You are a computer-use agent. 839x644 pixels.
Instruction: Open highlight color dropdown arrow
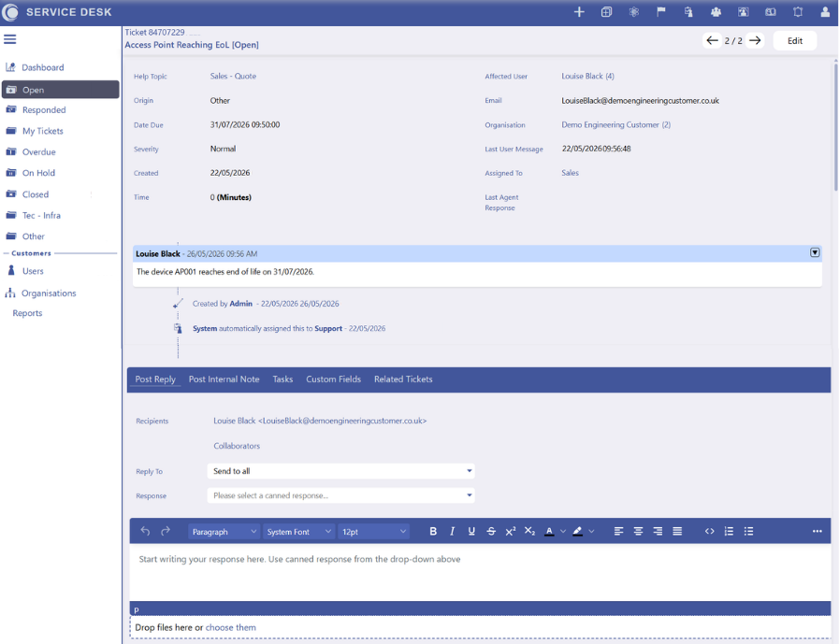(591, 531)
